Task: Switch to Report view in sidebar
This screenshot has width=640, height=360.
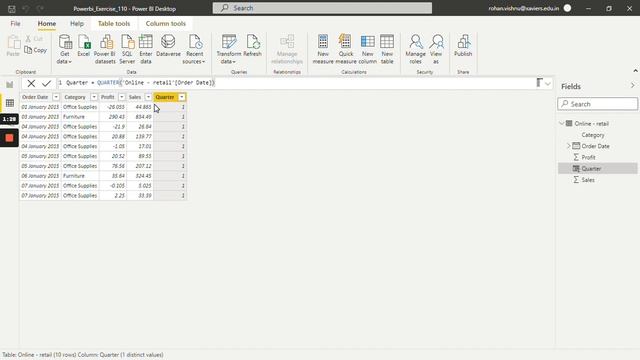Action: point(9,84)
